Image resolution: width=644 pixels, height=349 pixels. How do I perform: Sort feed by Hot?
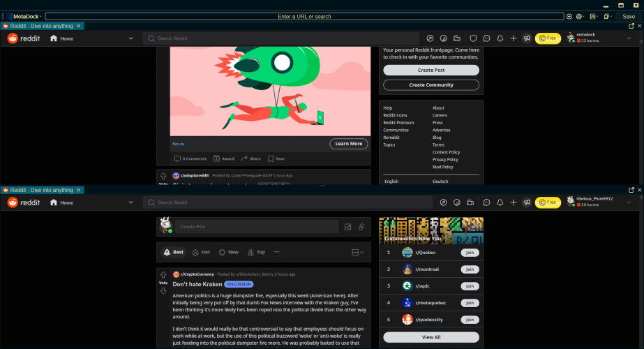201,253
